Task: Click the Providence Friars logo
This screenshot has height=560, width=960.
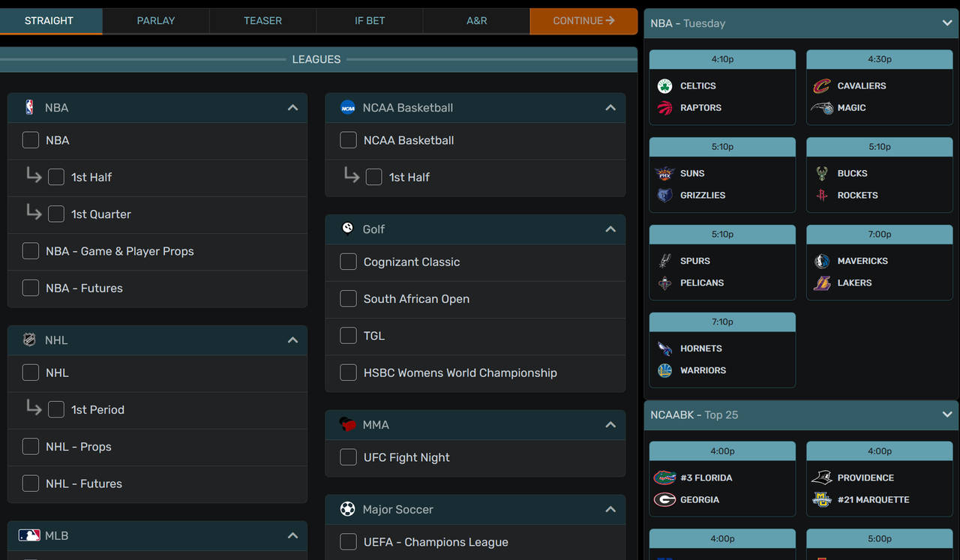Action: (822, 478)
